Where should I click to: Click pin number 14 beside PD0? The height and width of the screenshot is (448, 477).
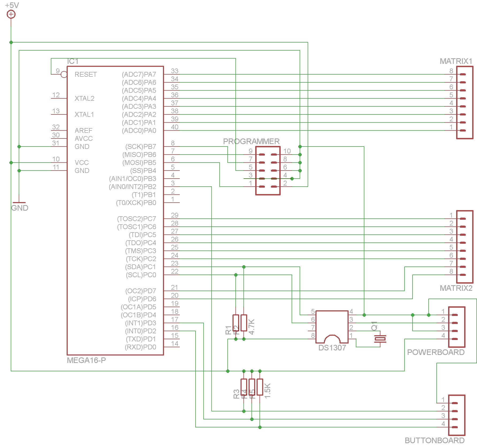coord(175,343)
